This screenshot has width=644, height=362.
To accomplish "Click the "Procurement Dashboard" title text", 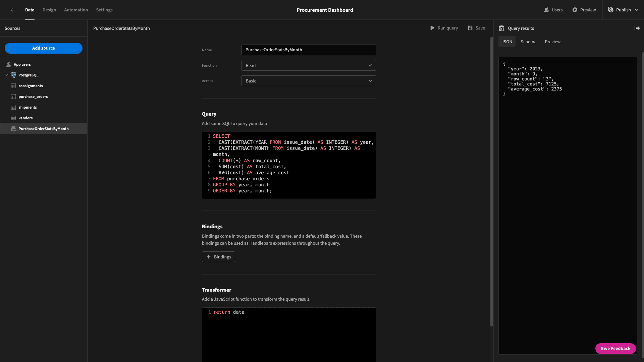I will [x=325, y=10].
